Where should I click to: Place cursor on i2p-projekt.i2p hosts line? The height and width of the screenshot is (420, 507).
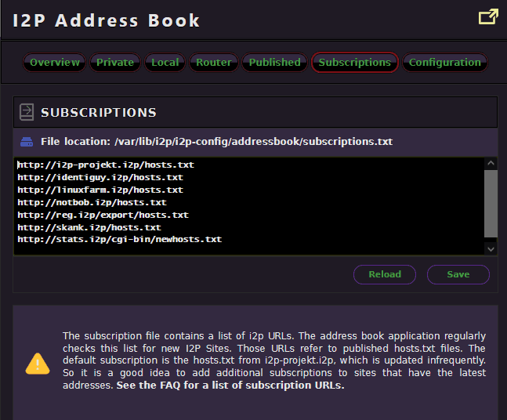click(106, 165)
